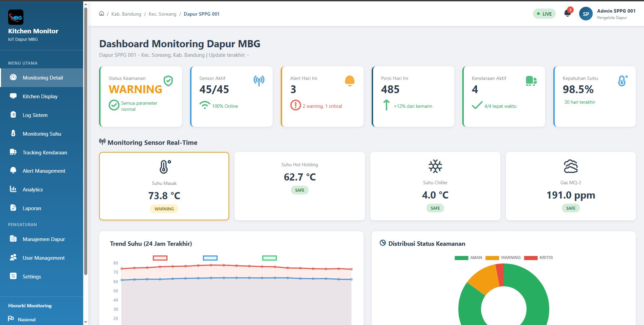
Task: Select the Analytics bar-chart icon
Action: tap(13, 189)
